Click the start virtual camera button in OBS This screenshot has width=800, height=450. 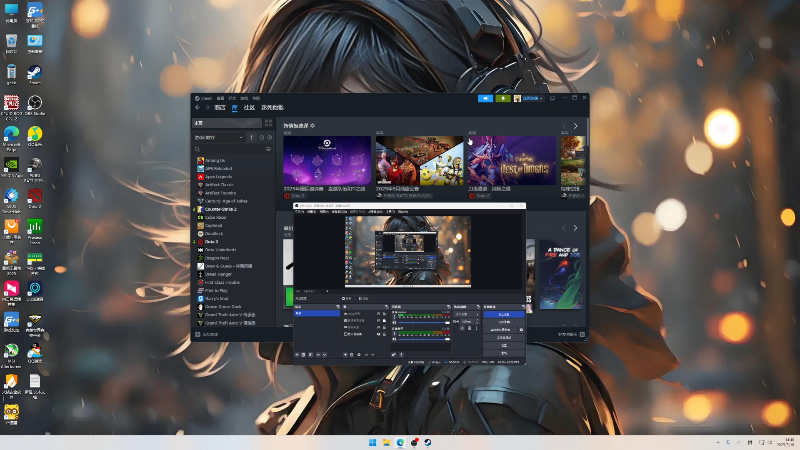(x=500, y=330)
